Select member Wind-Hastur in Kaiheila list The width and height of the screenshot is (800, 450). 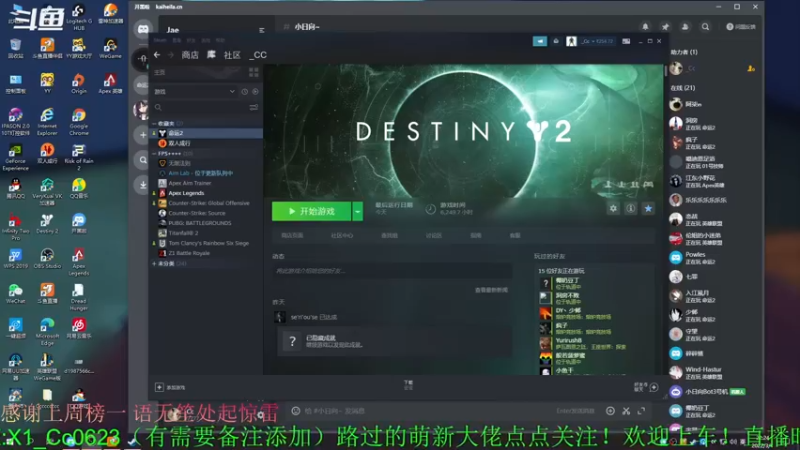tap(714, 372)
